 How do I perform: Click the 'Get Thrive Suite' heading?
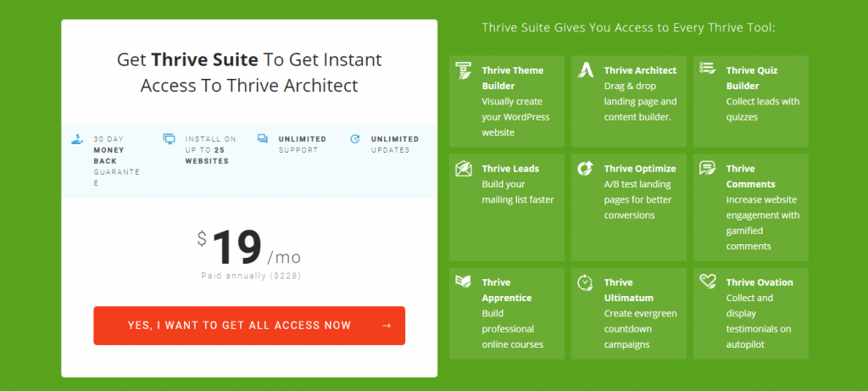coord(249,73)
